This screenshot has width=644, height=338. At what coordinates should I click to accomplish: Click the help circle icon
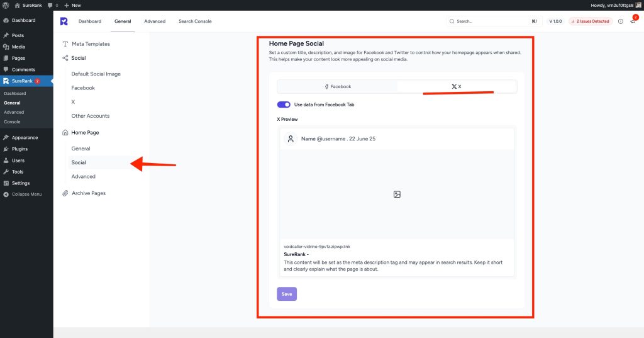tap(621, 21)
